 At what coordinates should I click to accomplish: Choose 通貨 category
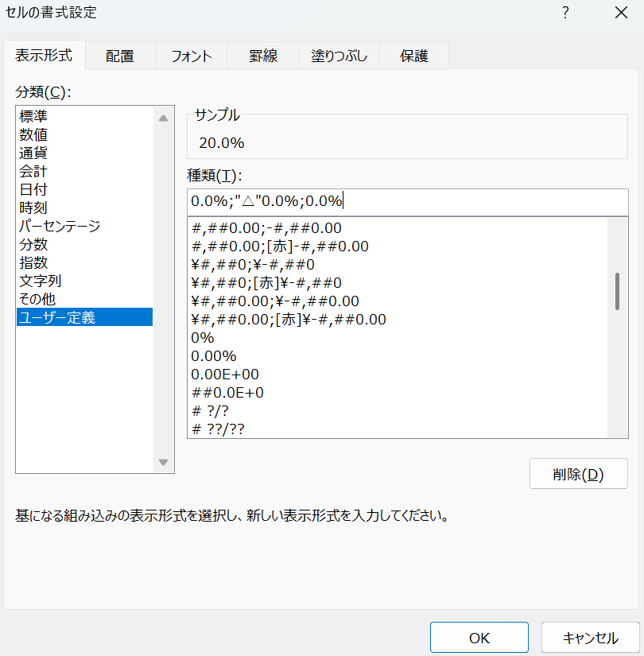[33, 153]
